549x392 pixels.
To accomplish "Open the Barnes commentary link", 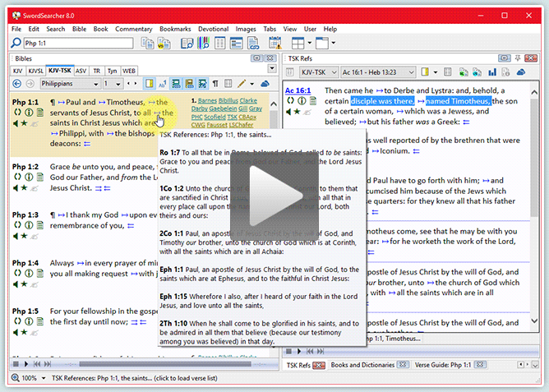I will coord(208,100).
